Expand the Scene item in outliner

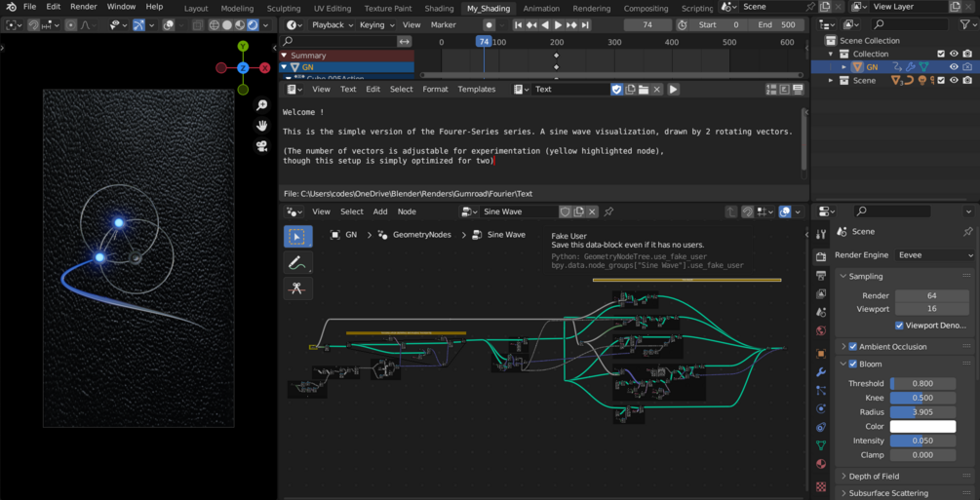tap(831, 81)
